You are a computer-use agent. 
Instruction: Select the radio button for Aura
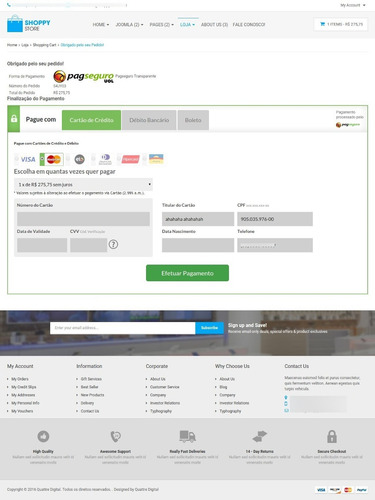coord(145,159)
